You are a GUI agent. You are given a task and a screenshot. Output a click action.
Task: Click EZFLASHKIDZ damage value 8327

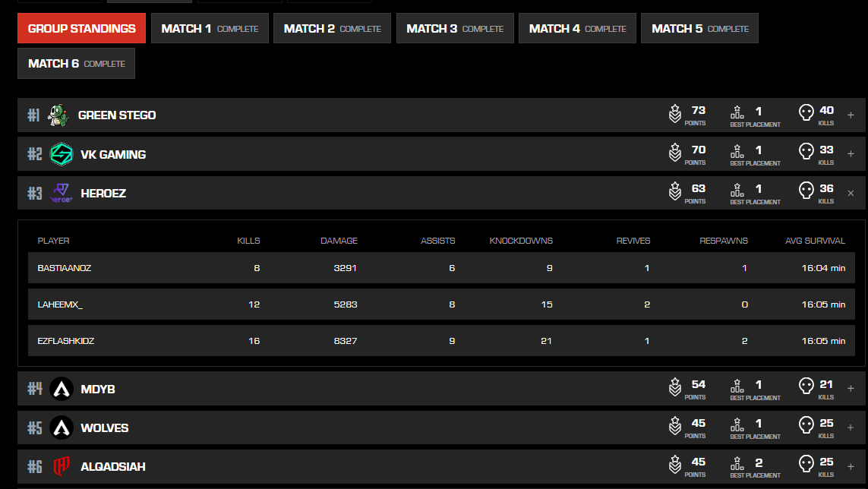click(x=346, y=341)
